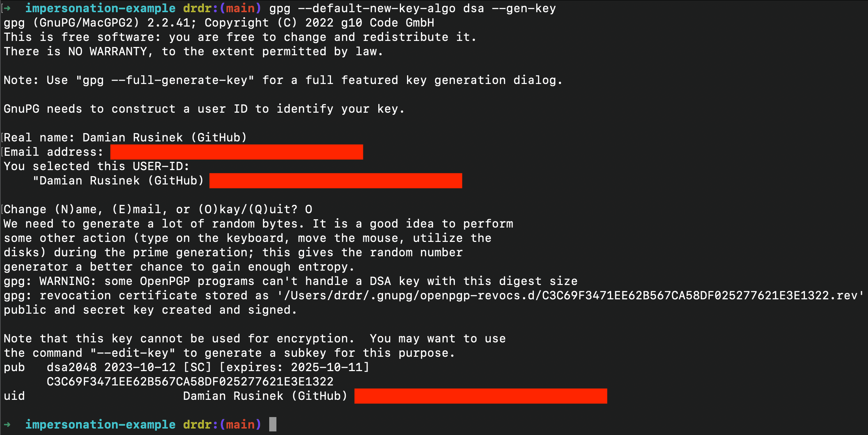Click the redacted block on the uid line

(x=481, y=396)
